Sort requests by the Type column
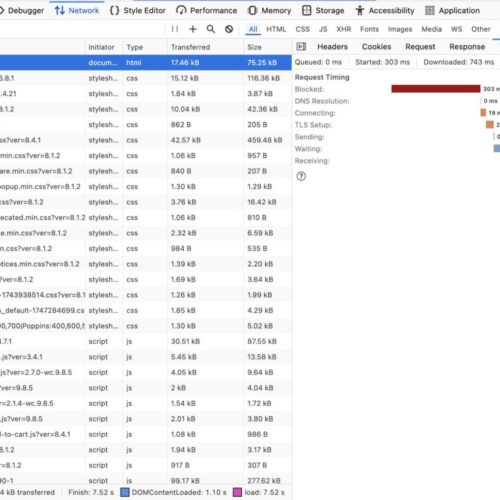Viewport: 500px width, 500px height. [x=145, y=47]
